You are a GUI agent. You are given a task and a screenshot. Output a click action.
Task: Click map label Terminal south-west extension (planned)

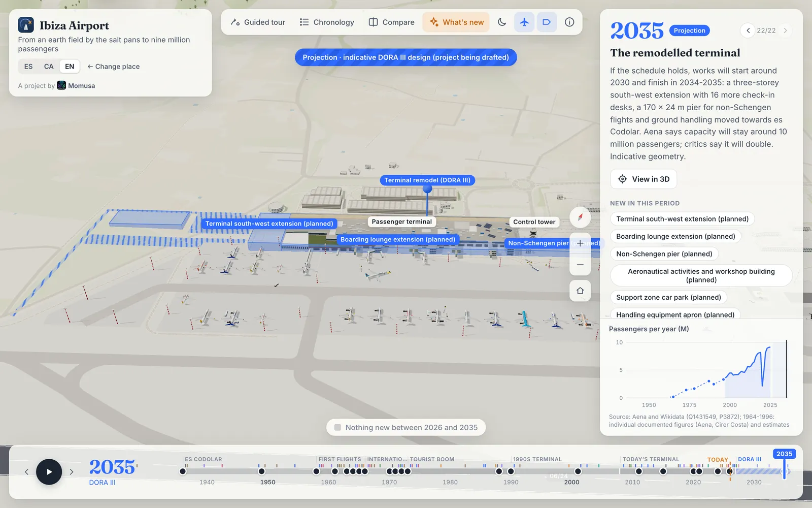(269, 224)
